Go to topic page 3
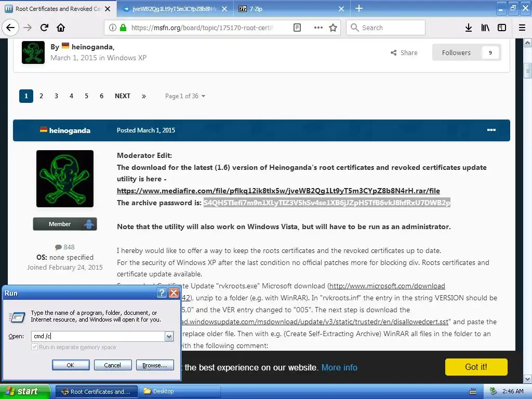 (x=56, y=96)
